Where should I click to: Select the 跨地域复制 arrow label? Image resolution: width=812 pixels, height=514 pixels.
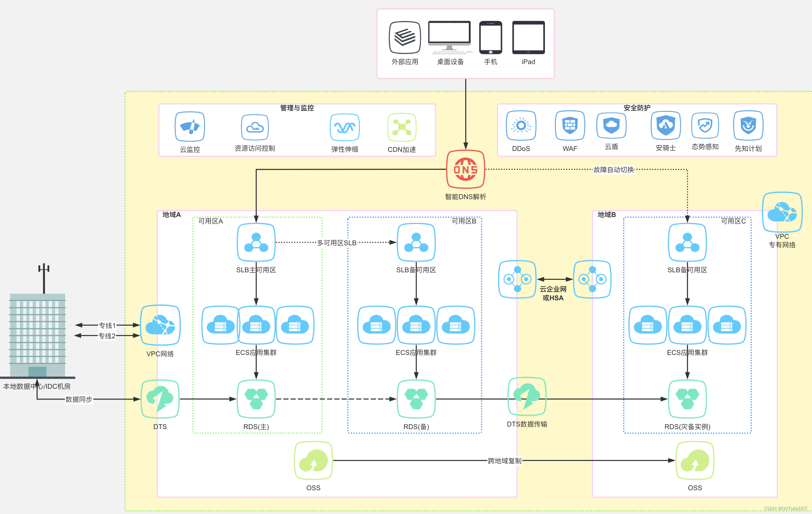tap(505, 461)
